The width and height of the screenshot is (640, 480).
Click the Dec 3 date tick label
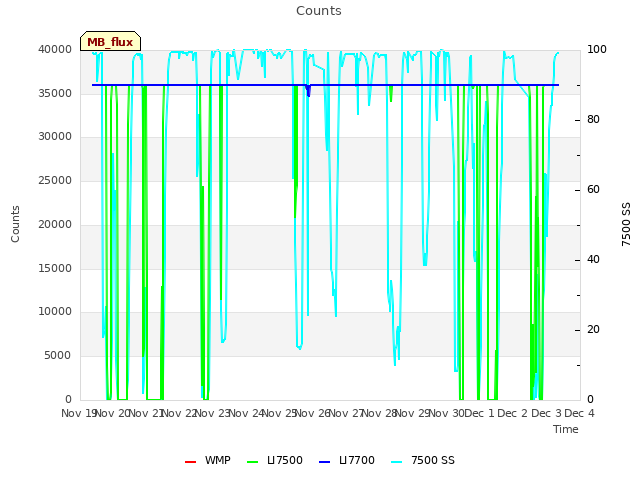[547, 413]
